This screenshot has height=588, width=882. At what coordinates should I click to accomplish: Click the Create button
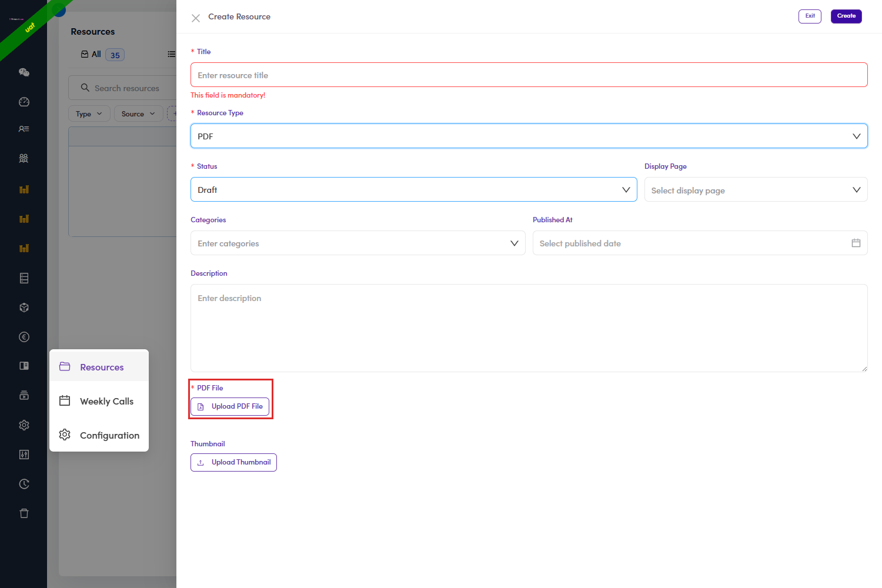click(846, 16)
